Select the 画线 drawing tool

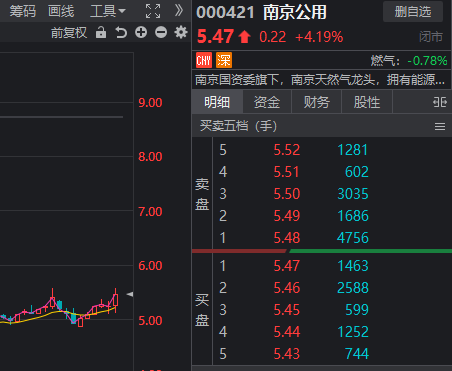61,11
